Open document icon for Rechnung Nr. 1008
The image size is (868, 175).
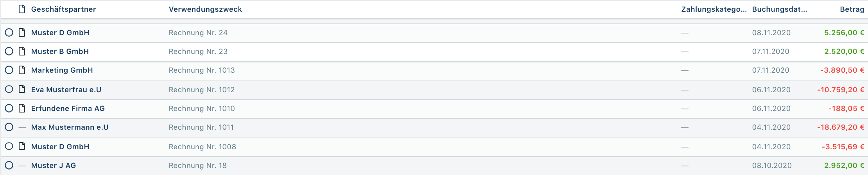(x=22, y=146)
